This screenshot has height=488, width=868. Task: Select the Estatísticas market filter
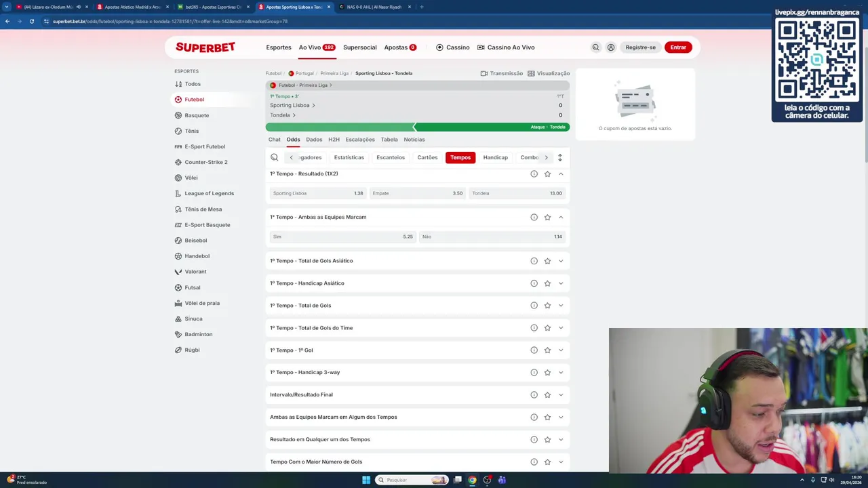click(349, 157)
